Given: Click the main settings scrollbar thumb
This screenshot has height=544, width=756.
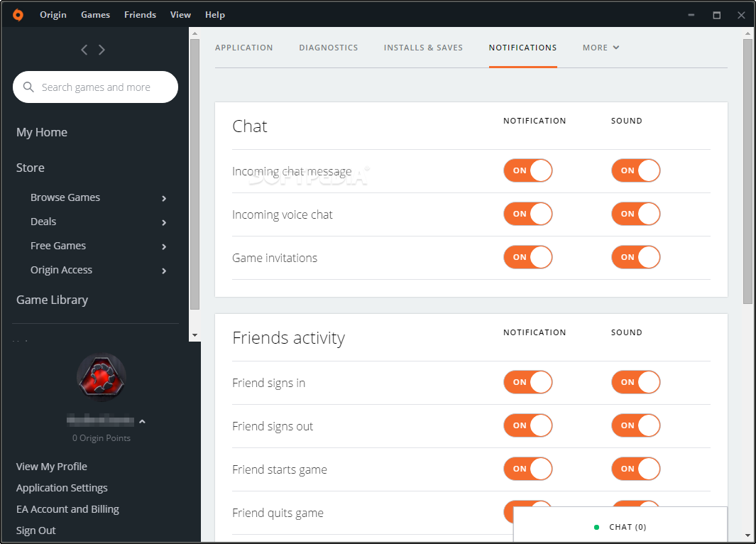Looking at the screenshot, I should point(747,171).
